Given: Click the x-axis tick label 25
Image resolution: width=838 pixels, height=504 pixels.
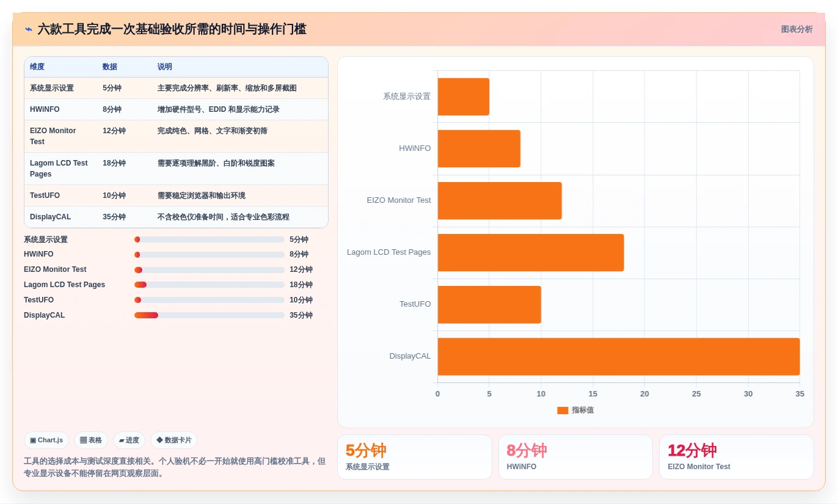Looking at the screenshot, I should click(x=696, y=394).
